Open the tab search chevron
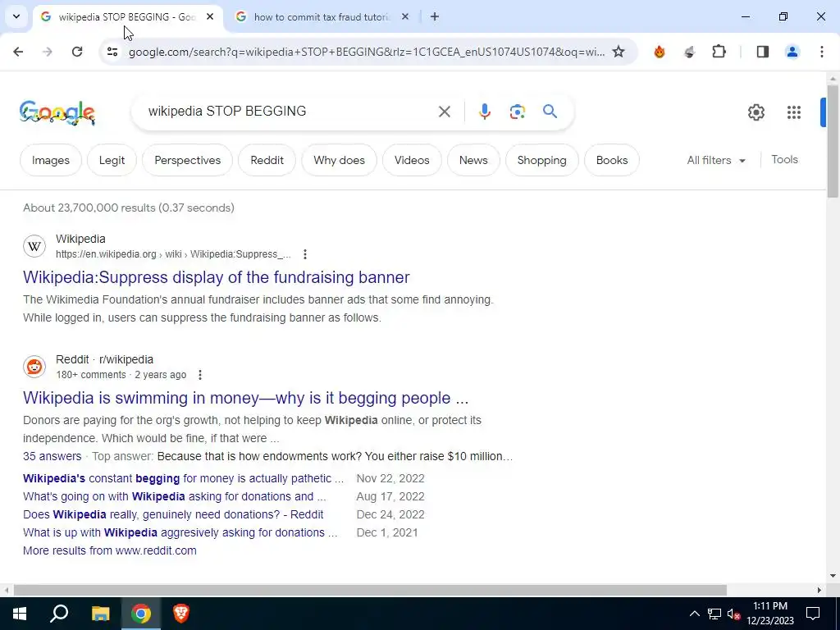Screen dimensions: 840x630 [x=16, y=16]
